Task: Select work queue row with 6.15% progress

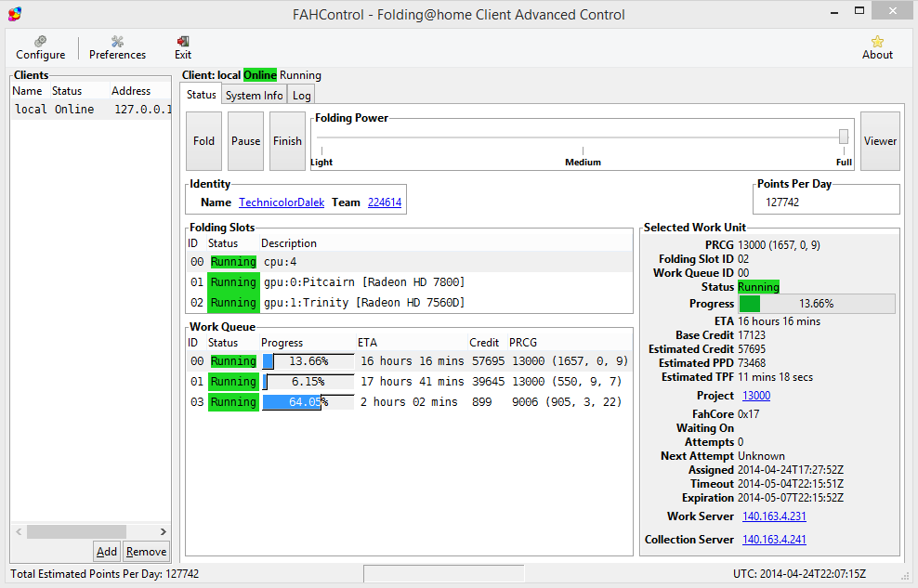Action: (x=409, y=382)
